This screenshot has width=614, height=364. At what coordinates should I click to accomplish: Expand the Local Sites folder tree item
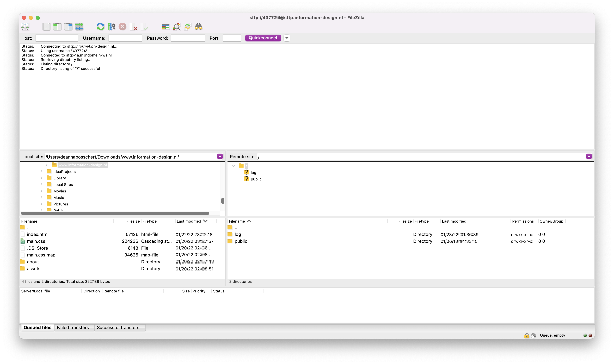coord(41,184)
